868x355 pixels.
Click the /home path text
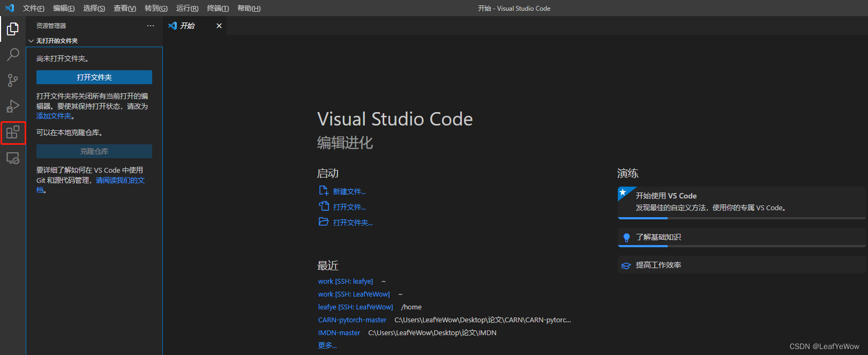tap(411, 307)
